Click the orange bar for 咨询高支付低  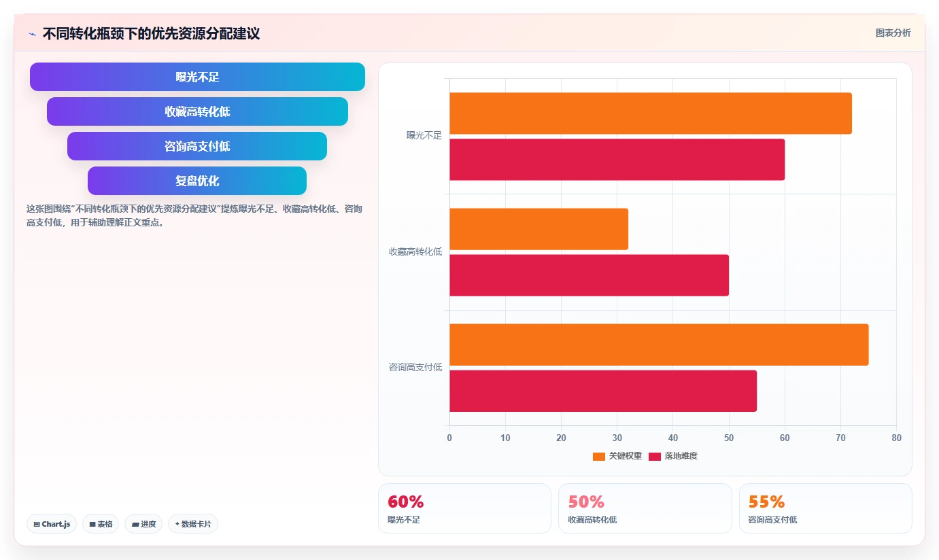659,345
